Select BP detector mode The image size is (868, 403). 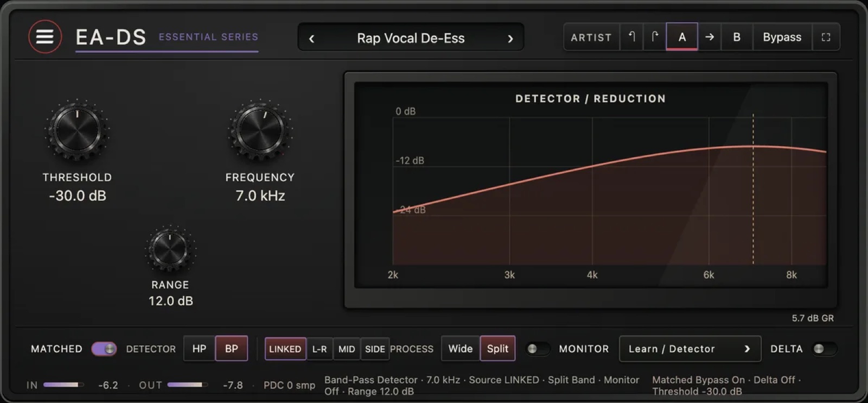point(232,349)
